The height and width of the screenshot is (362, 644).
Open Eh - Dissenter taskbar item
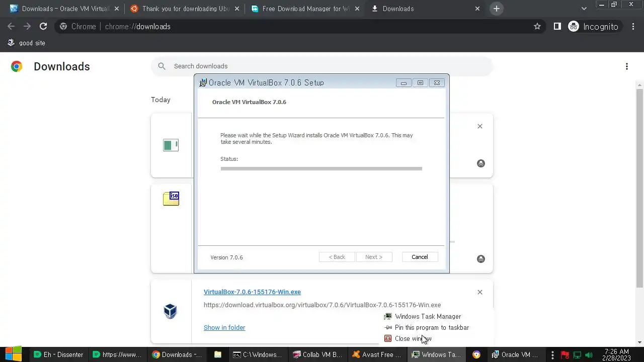58,354
